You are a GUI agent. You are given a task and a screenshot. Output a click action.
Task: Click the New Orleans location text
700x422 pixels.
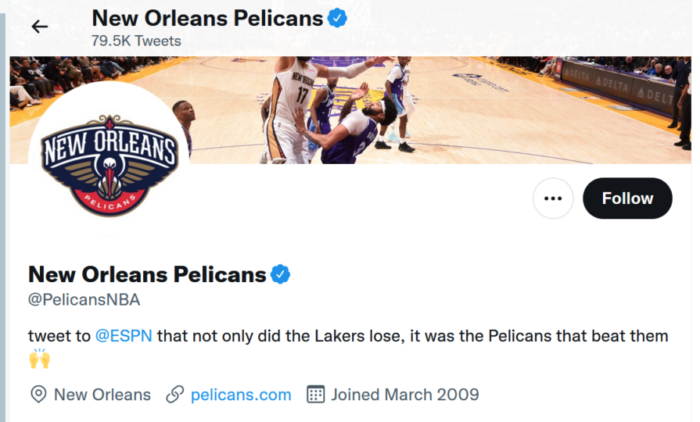point(102,394)
